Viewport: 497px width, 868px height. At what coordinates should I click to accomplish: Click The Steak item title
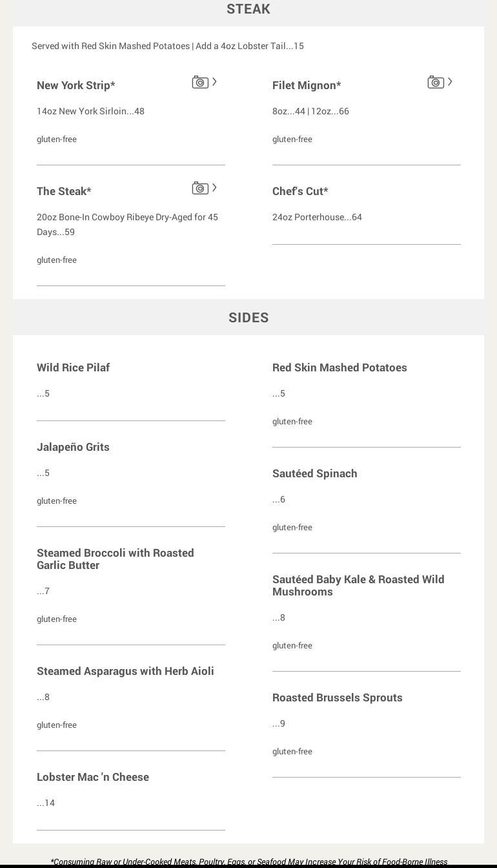coord(64,191)
